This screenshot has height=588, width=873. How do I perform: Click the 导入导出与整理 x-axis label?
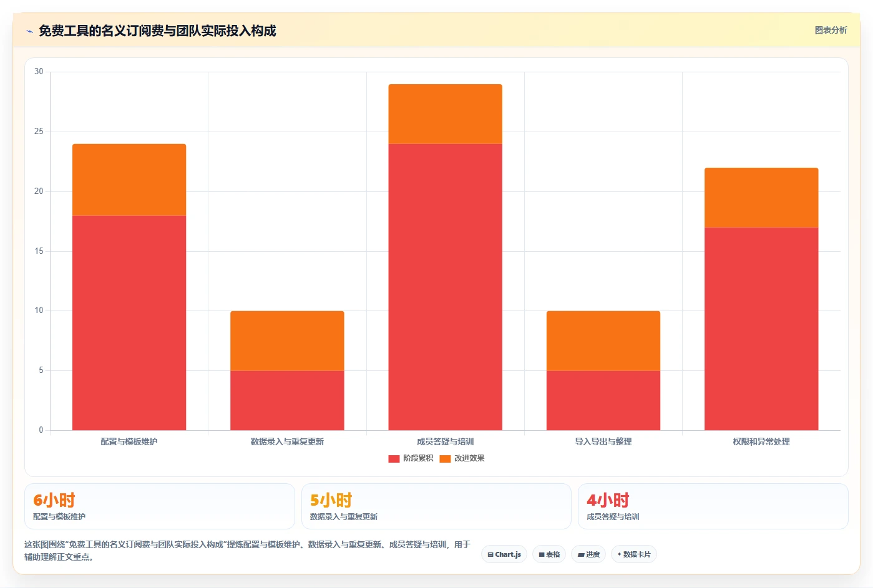click(x=603, y=441)
